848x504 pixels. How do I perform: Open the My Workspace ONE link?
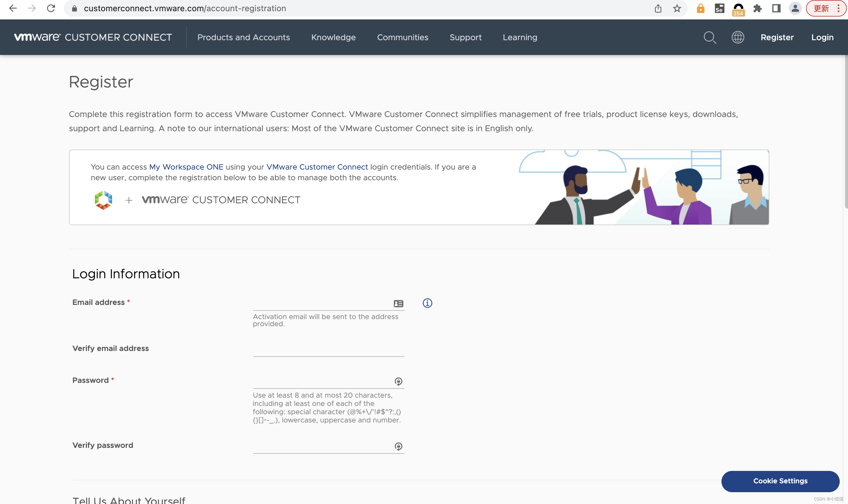coord(186,167)
